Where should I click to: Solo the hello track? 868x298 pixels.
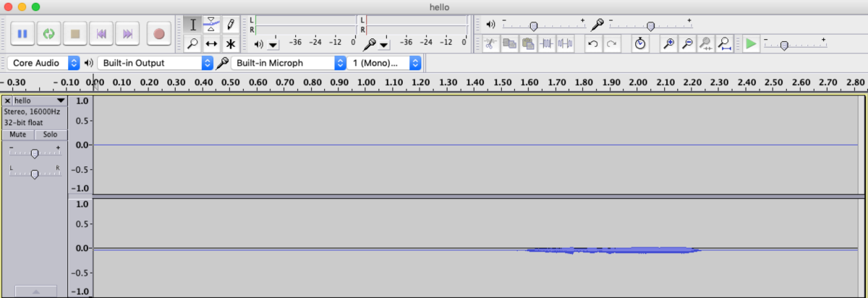tap(50, 135)
